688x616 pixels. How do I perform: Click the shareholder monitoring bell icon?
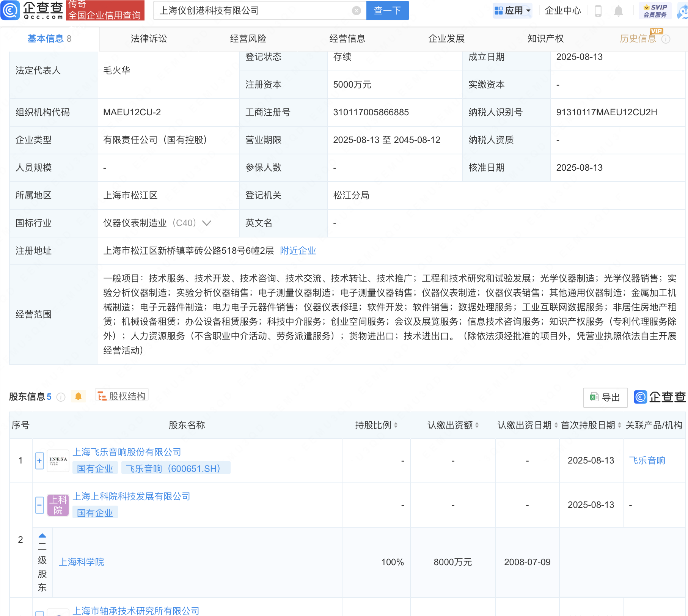point(78,396)
